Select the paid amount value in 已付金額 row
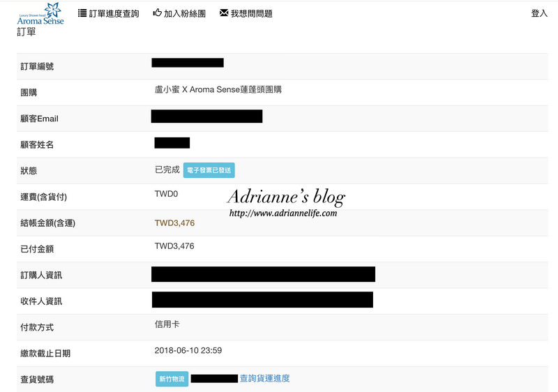Viewport: 558px width, 392px height. click(x=174, y=246)
